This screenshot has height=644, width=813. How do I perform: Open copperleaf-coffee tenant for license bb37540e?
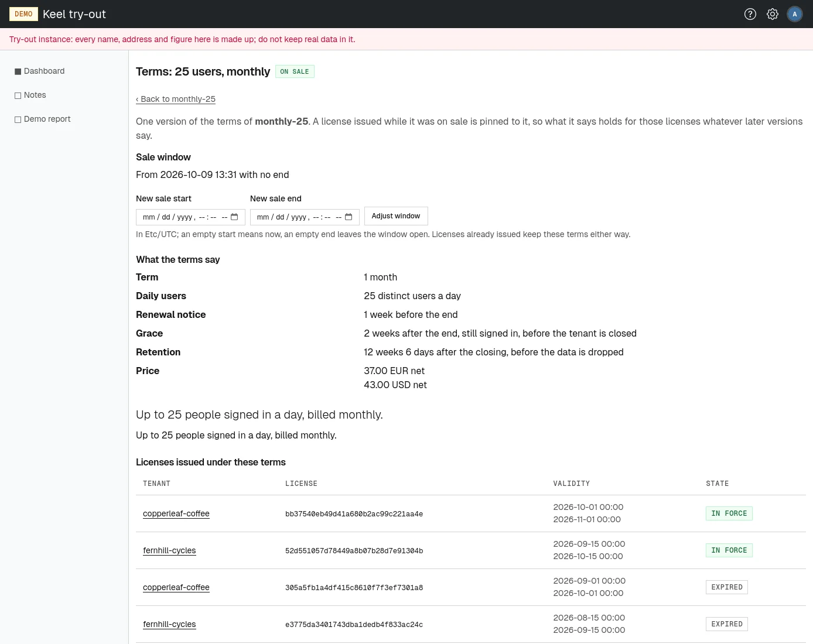click(x=176, y=513)
